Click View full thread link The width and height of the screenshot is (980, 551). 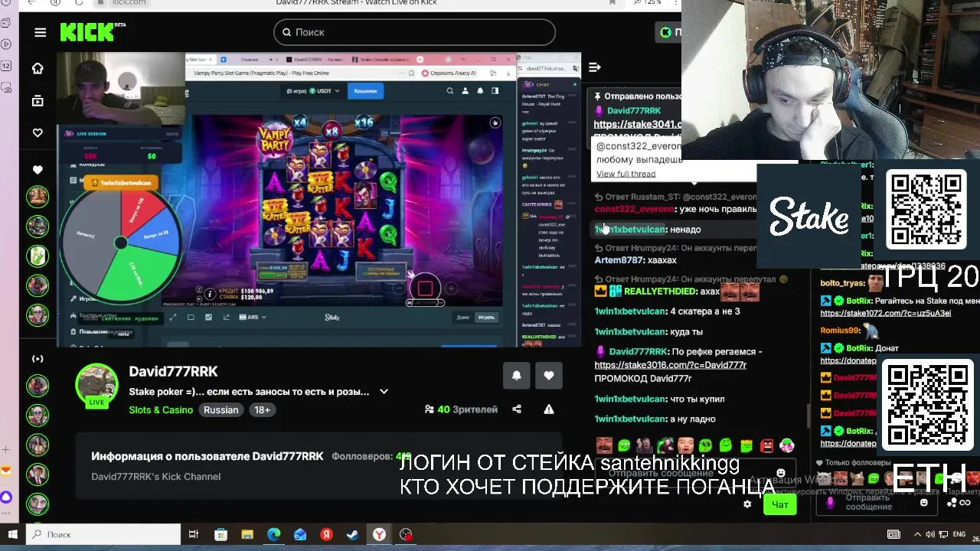[x=626, y=174]
